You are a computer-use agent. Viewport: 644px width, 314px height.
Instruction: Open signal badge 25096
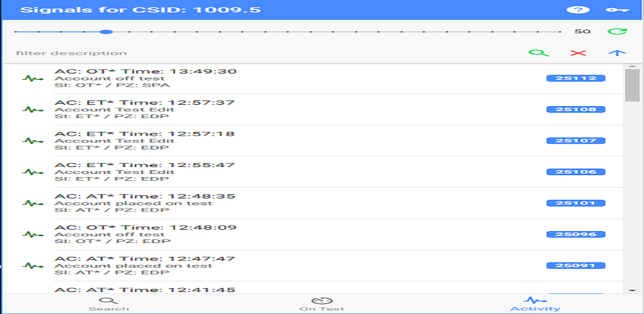[576, 234]
